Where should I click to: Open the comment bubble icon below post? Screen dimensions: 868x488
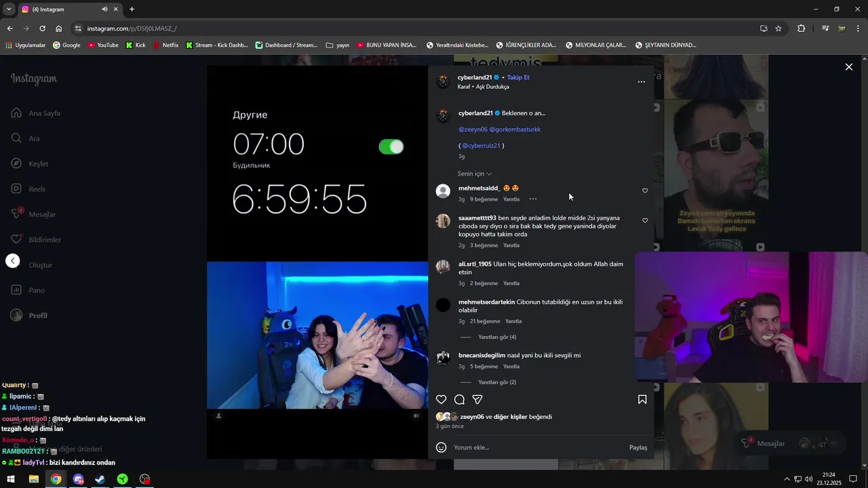459,400
